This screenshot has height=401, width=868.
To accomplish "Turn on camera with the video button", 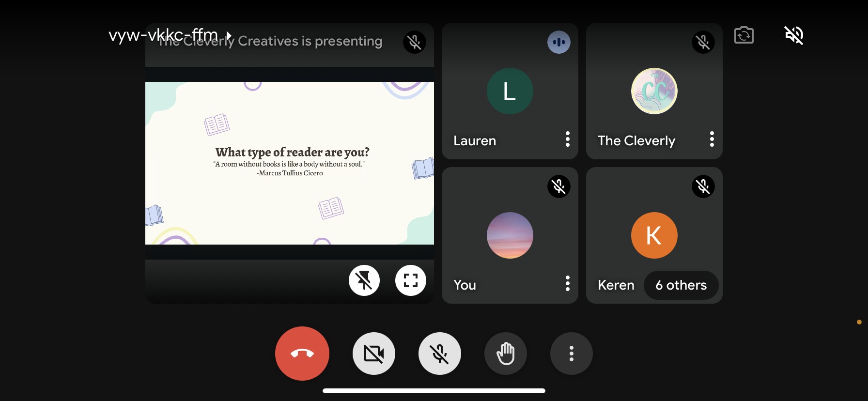I will [x=374, y=354].
